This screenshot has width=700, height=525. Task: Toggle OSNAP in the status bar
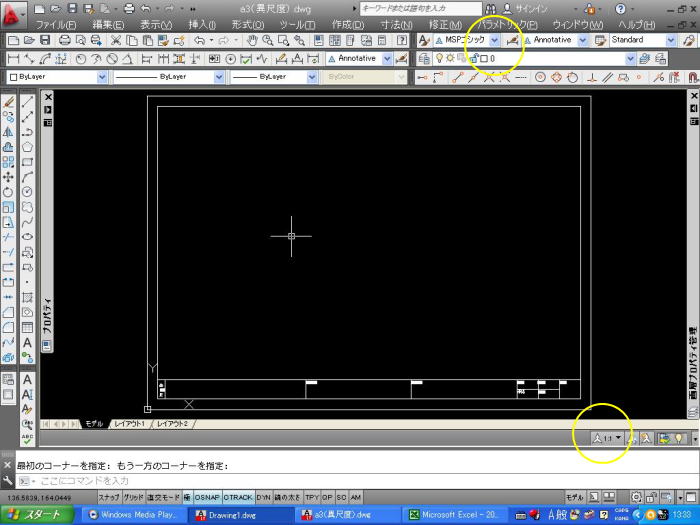(x=207, y=497)
